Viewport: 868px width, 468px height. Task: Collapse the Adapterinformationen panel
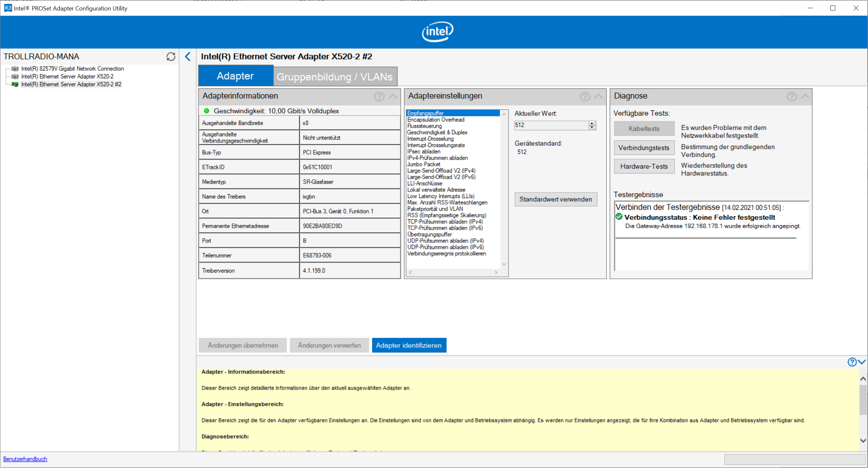393,96
